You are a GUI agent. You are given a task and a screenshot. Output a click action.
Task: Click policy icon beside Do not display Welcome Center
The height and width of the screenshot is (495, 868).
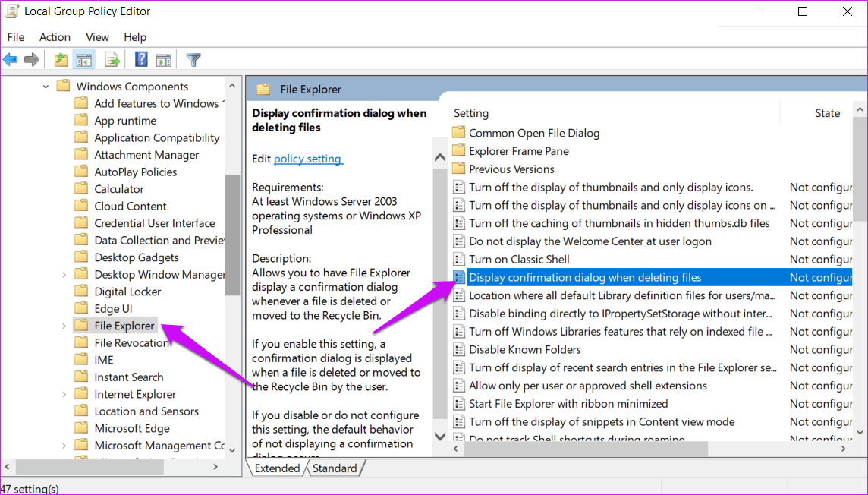click(459, 241)
